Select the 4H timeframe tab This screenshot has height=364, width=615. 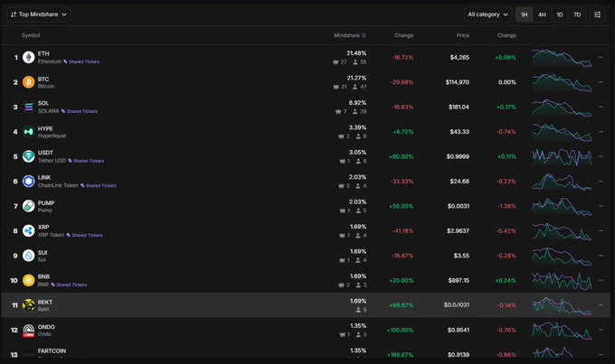pyautogui.click(x=542, y=14)
